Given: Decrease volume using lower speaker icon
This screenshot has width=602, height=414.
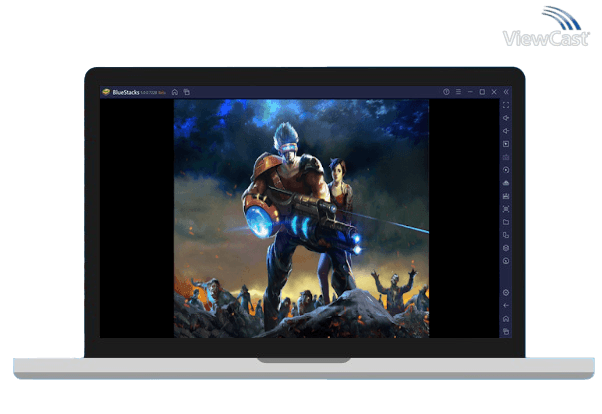Looking at the screenshot, I should (x=506, y=131).
